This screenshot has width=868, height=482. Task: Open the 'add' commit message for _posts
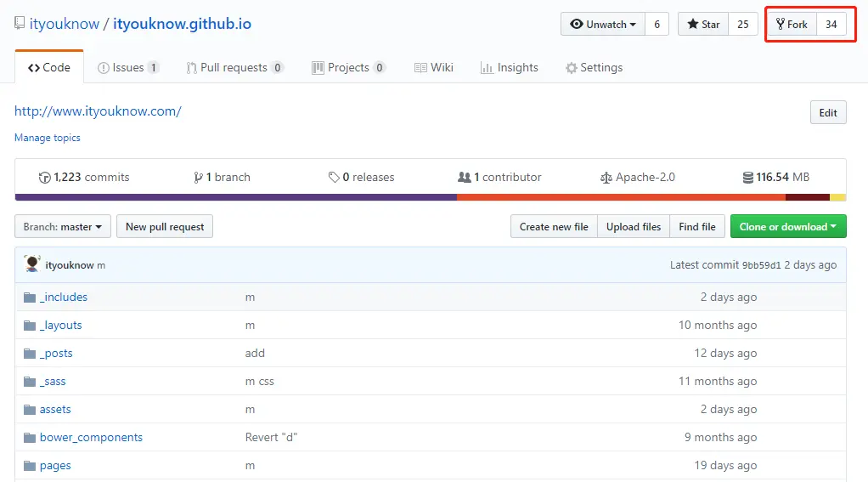255,354
